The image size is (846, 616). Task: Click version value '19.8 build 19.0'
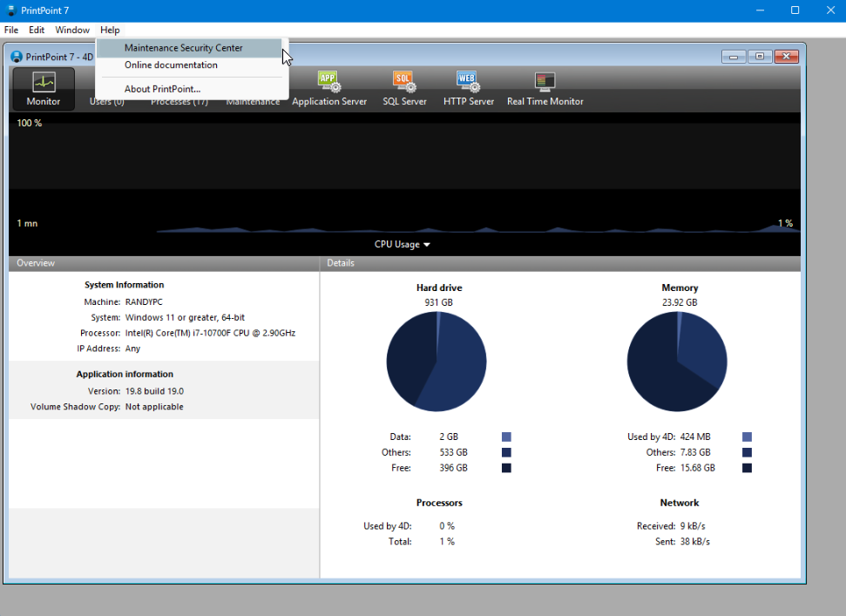[154, 391]
